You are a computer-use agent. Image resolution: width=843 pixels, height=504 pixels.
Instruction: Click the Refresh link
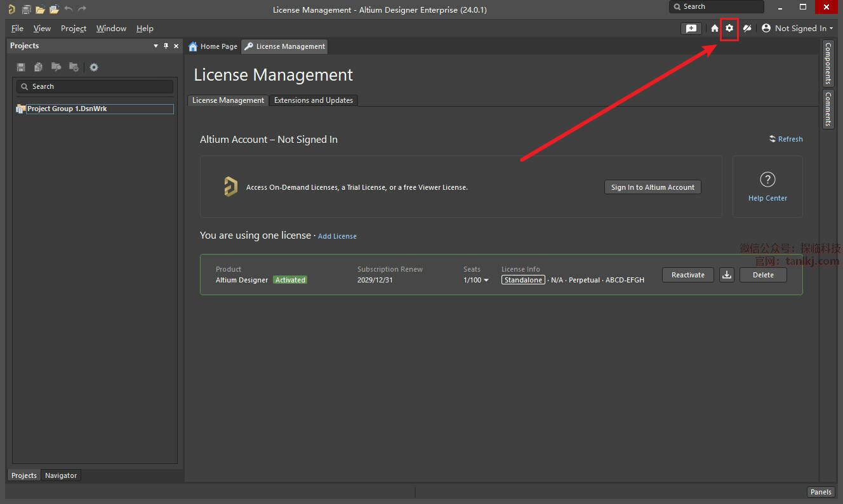click(x=790, y=139)
